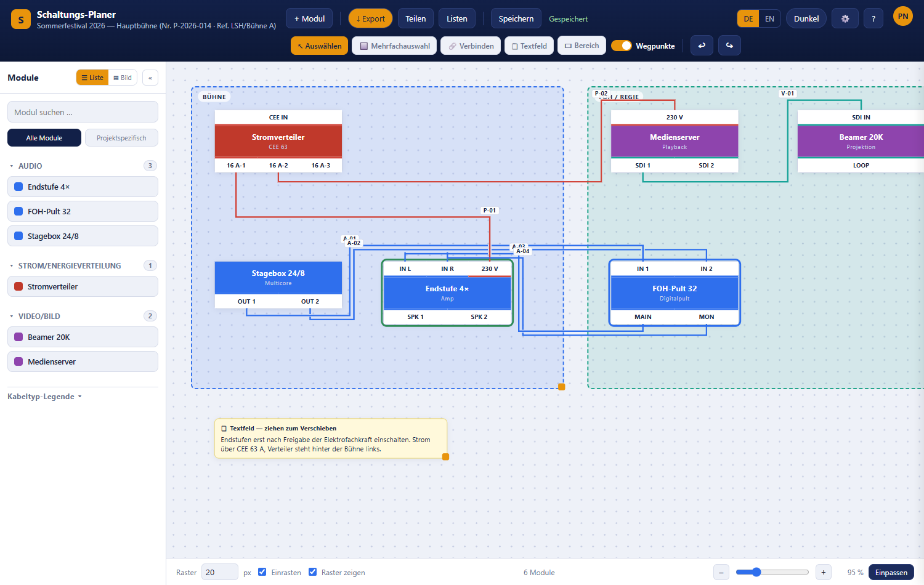
Task: Toggle the Wegpunkte switch
Action: pos(622,46)
